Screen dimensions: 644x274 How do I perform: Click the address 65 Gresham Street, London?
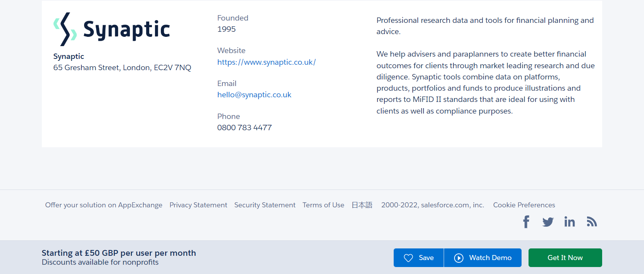coord(122,67)
